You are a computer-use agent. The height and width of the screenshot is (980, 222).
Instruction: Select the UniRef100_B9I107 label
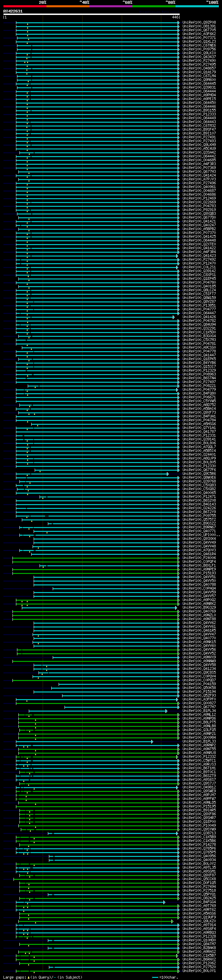coord(199,133)
